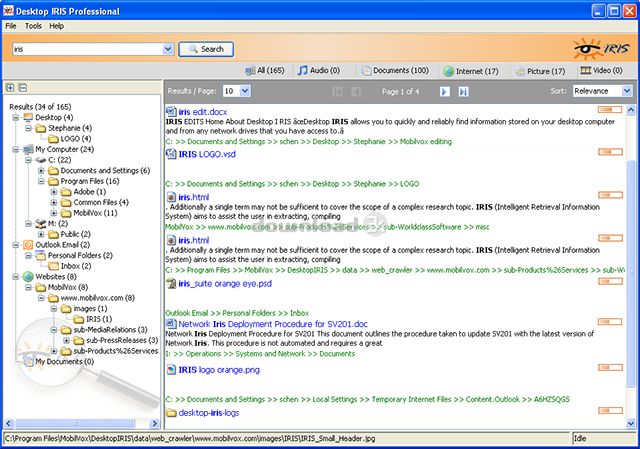
Task: Select LOGO (4) folder in tree
Action: [x=76, y=139]
